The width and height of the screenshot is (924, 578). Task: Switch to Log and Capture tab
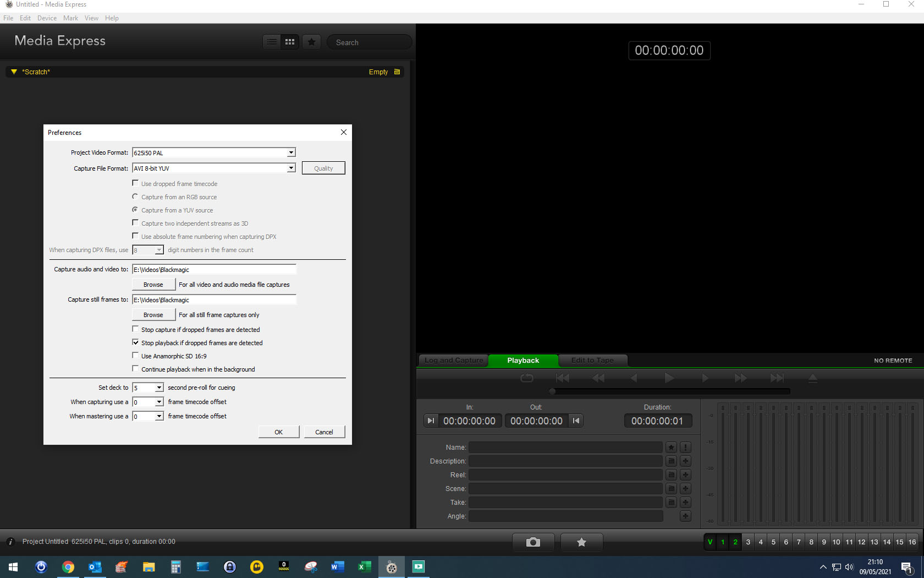(454, 361)
